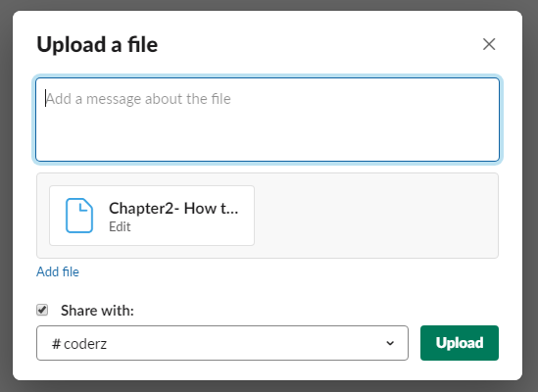Open the # coderz channel dropdown
538x392 pixels.
pos(222,343)
